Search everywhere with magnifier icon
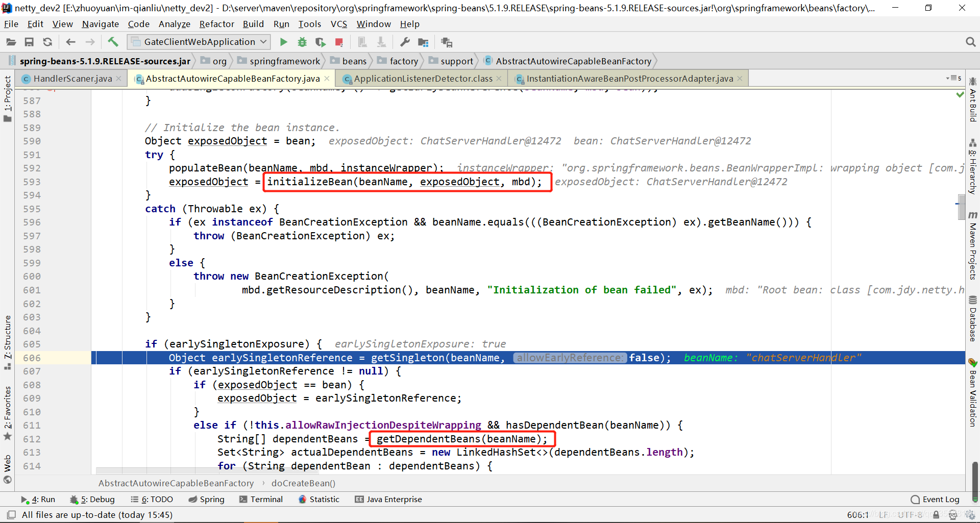 tap(970, 42)
